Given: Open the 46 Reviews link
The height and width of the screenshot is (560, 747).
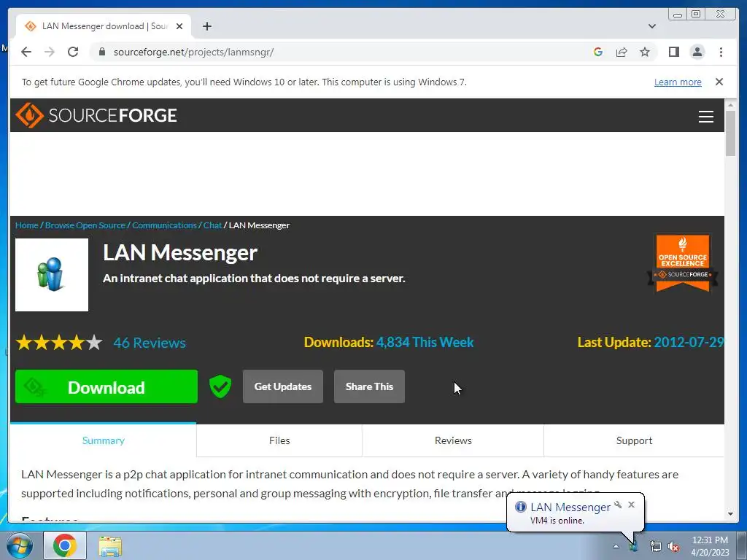Looking at the screenshot, I should pos(149,343).
